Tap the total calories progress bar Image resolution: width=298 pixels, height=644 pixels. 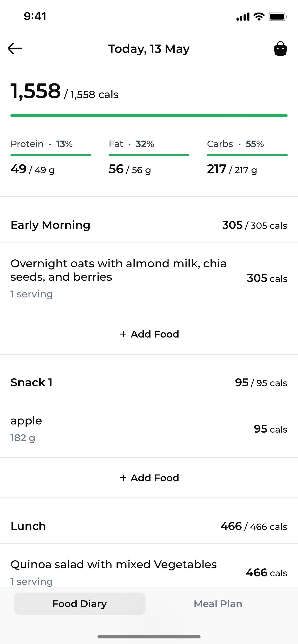[149, 115]
